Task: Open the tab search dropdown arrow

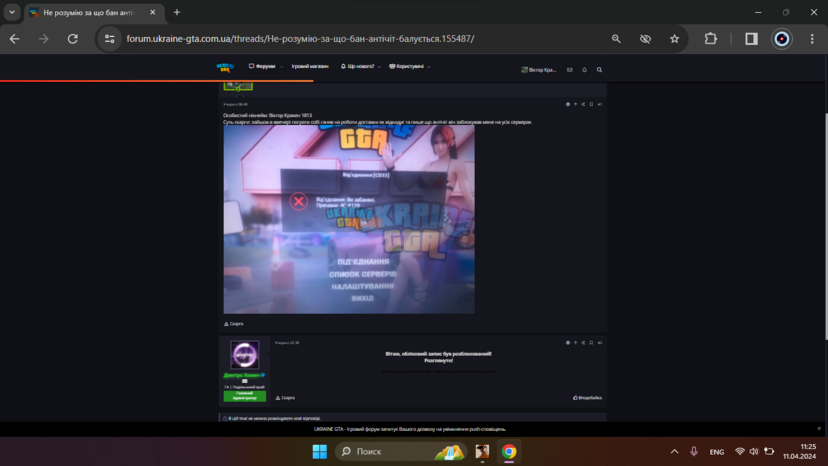Action: pyautogui.click(x=12, y=12)
